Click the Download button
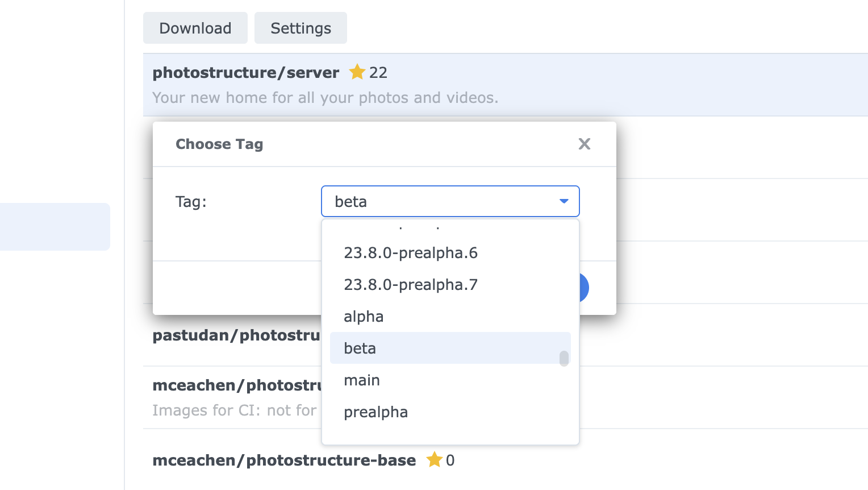This screenshot has width=868, height=490. click(195, 28)
